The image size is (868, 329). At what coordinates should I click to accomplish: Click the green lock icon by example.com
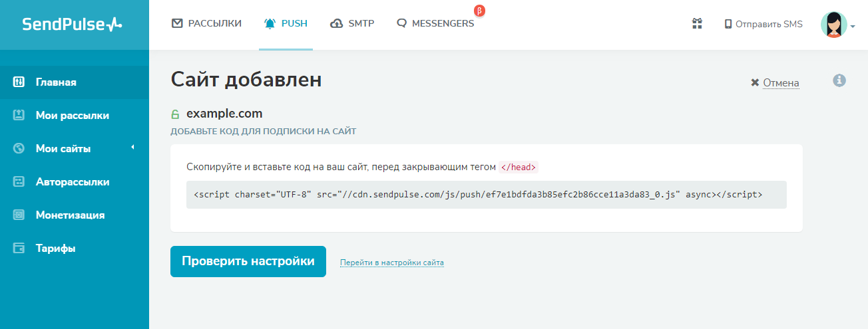175,114
